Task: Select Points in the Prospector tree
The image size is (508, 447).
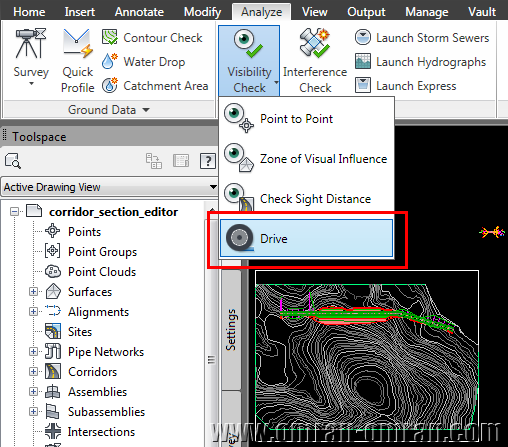Action: 84,232
